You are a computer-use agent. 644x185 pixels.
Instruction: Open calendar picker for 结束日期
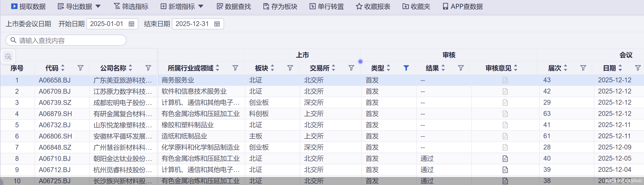point(217,24)
